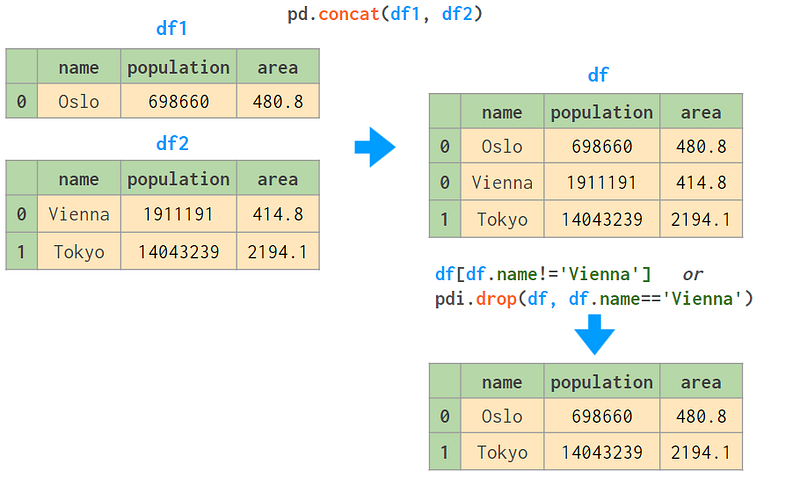Select the Tokyo cell in the final result table
This screenshot has width=800, height=477.
(x=502, y=452)
